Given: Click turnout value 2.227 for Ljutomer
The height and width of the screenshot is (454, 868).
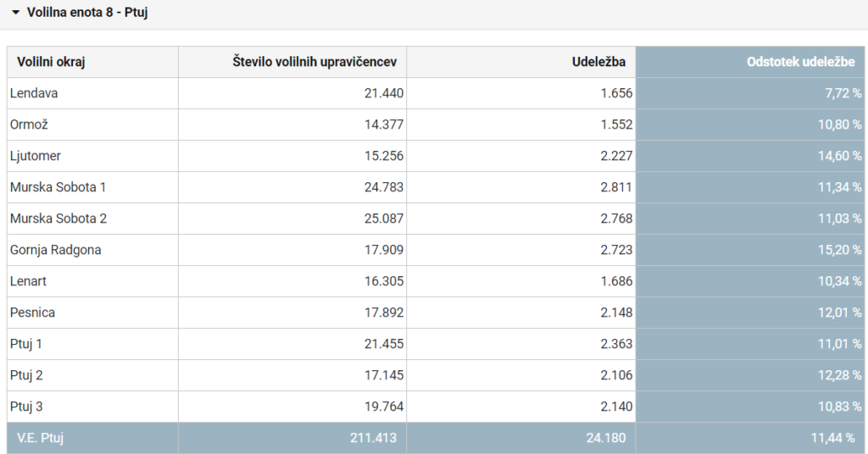Looking at the screenshot, I should 616,156.
